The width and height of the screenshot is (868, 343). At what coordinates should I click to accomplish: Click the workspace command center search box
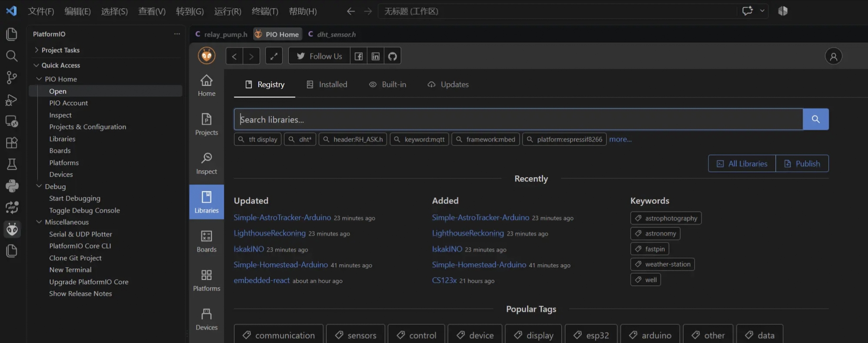point(558,11)
